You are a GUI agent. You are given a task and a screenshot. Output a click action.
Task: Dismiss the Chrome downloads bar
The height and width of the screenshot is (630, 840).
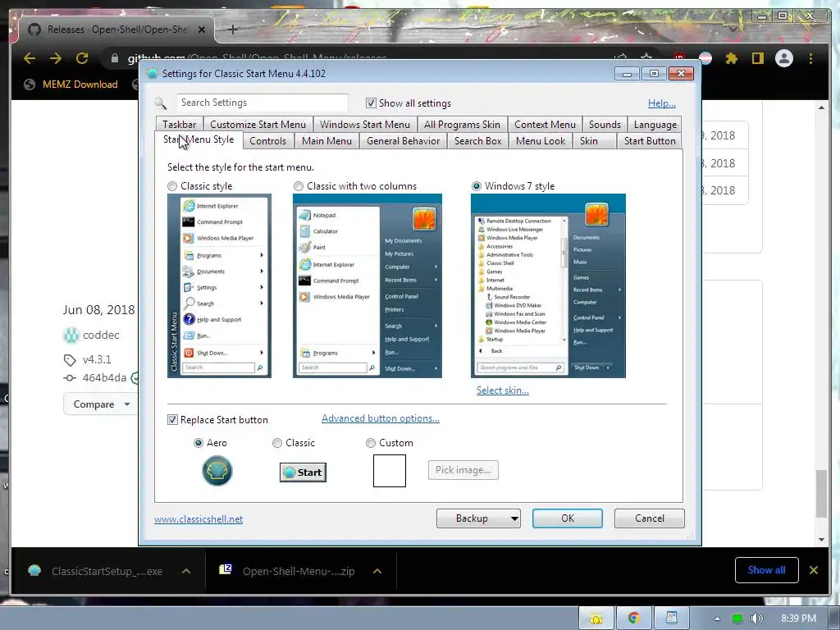[814, 570]
